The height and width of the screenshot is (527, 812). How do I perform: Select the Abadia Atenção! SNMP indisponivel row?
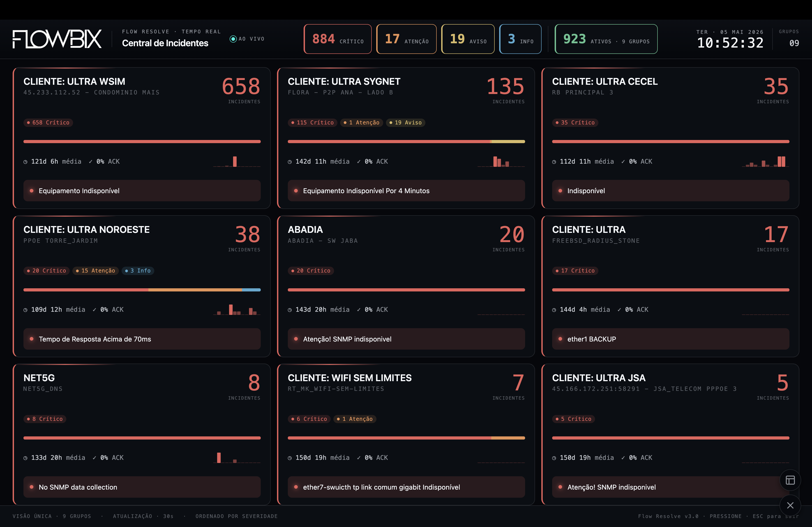coord(406,339)
